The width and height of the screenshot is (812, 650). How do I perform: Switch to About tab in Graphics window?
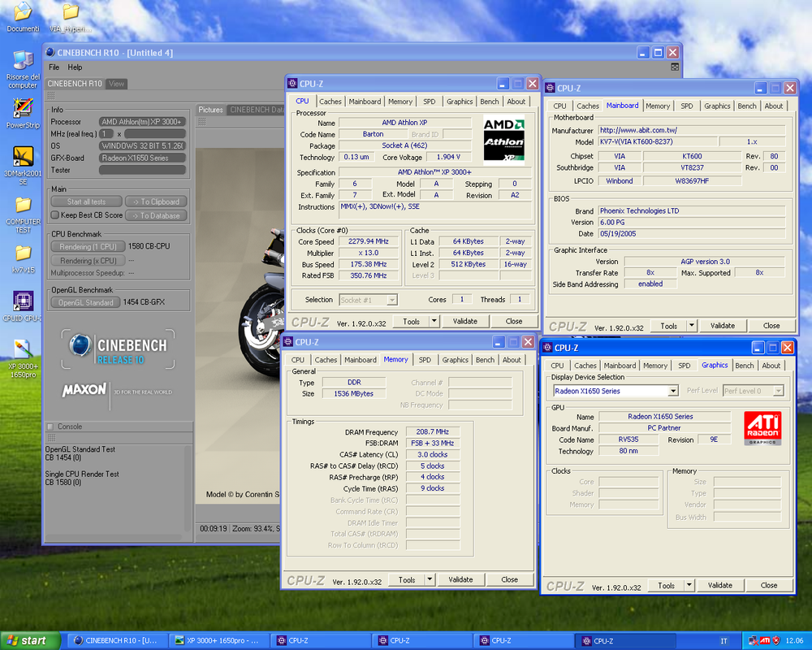point(771,366)
